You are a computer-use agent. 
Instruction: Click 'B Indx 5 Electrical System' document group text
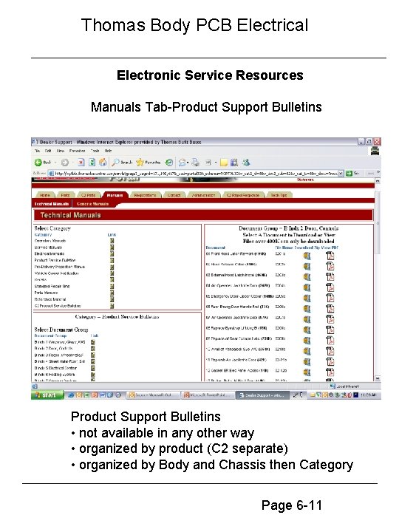tap(55, 368)
